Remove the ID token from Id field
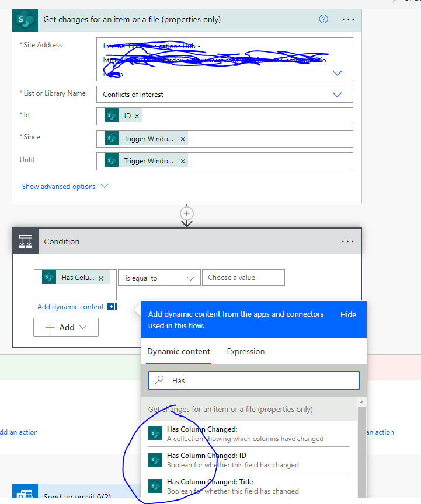 (x=137, y=116)
